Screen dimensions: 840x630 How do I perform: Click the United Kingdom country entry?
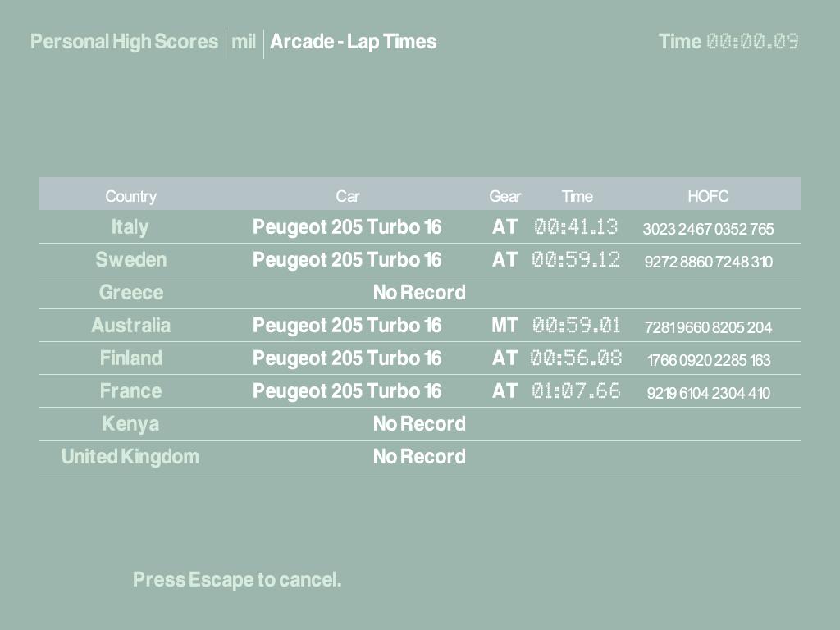click(130, 457)
